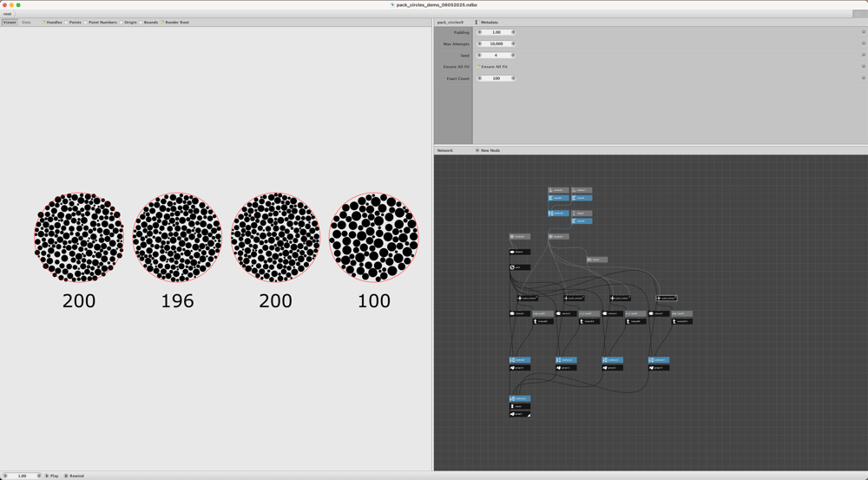
Task: Open the Exact Count parameter options arrow
Action: (863, 78)
